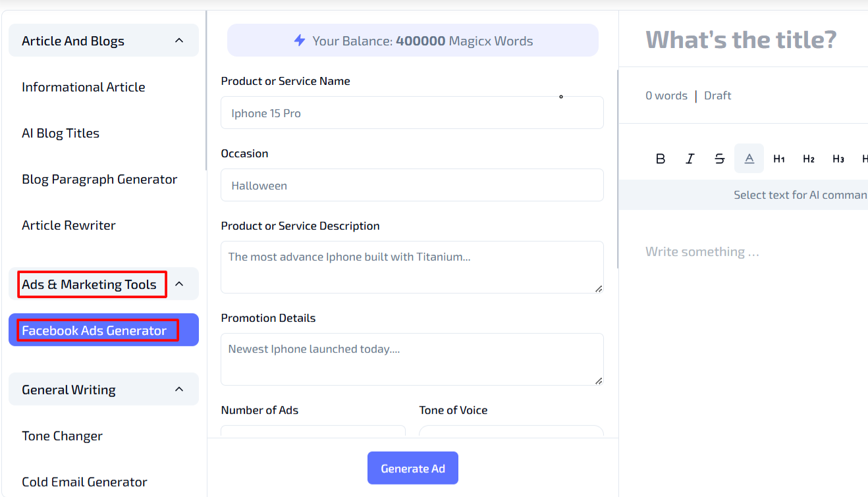Click the lightning bolt balance icon

300,41
